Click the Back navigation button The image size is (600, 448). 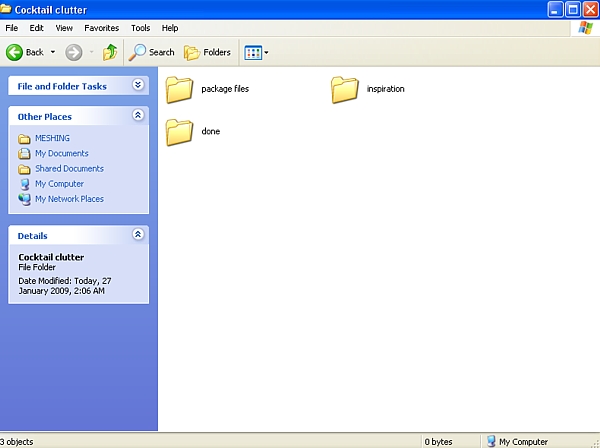(x=25, y=52)
